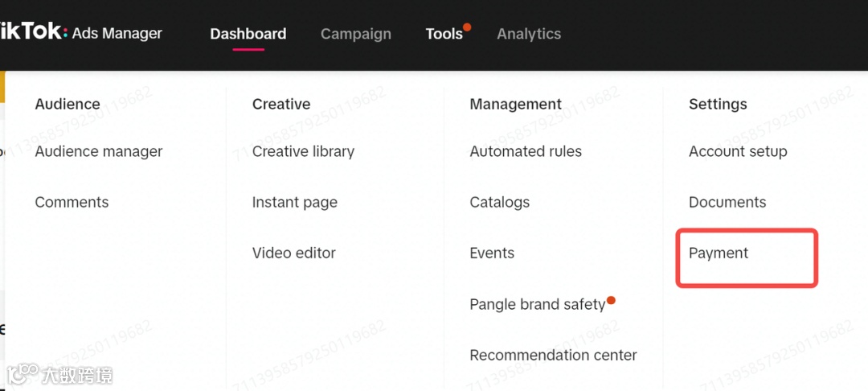Choose Instant page from the Creative column

pos(294,202)
